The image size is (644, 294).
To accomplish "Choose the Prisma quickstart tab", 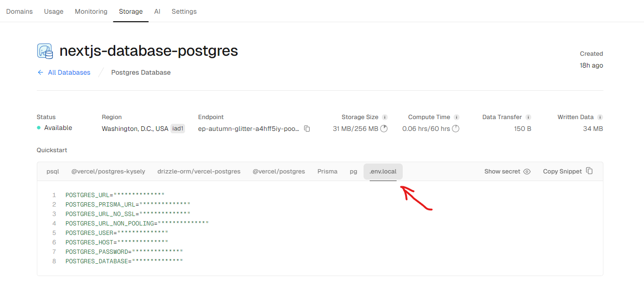I will tap(327, 172).
